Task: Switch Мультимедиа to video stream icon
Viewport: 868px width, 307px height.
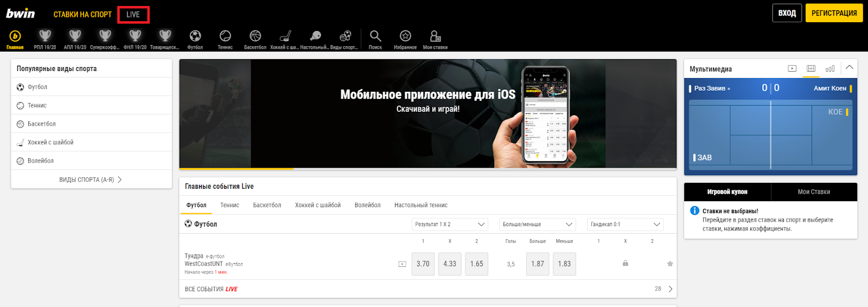Action: pos(792,68)
